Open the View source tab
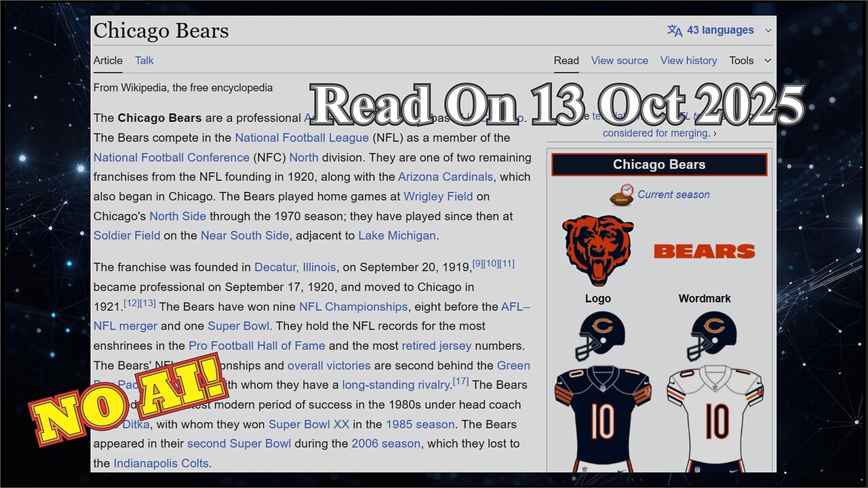The width and height of the screenshot is (868, 488). pyautogui.click(x=620, y=60)
